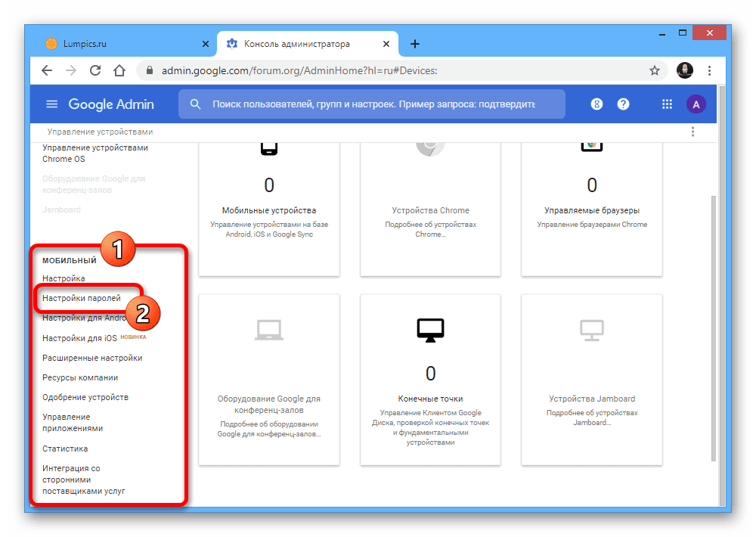
Task: Click the address bar URL
Action: (x=299, y=70)
